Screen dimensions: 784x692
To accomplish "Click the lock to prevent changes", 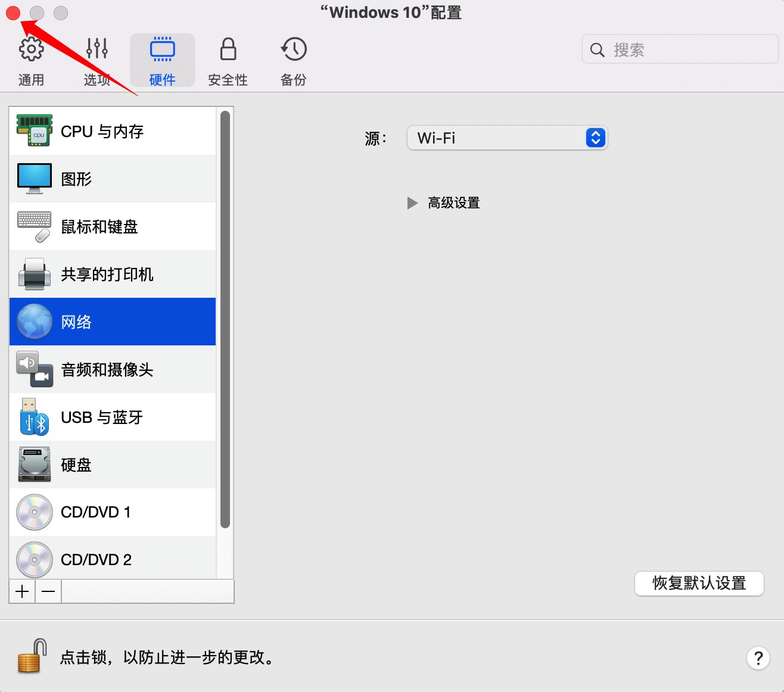I will coord(30,657).
